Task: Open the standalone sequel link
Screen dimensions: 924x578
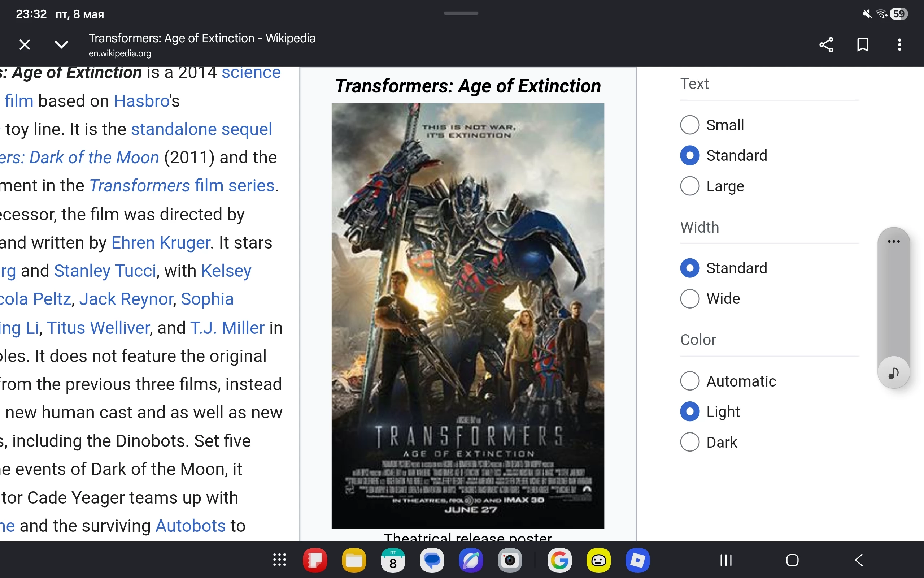Action: [201, 129]
